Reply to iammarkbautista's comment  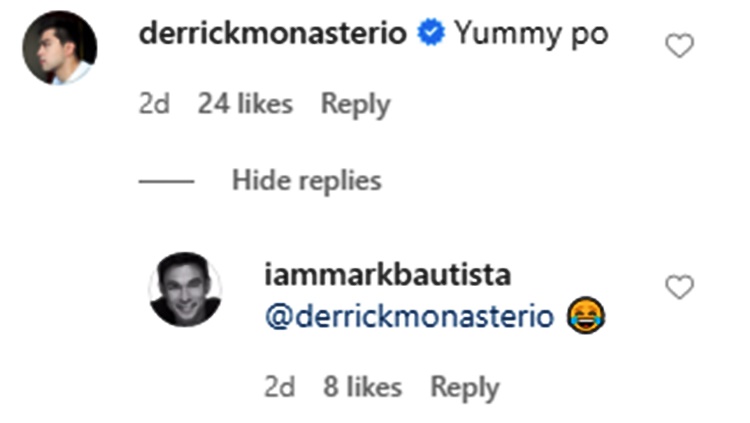464,387
